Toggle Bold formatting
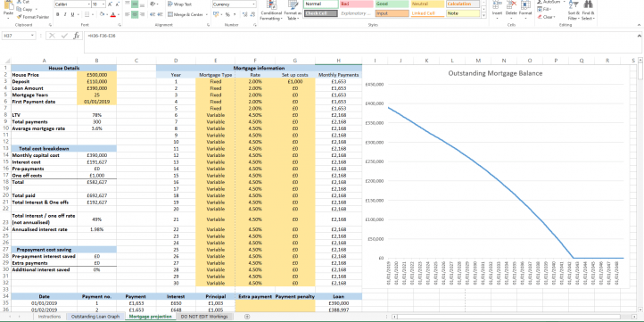The image size is (644, 322). (58, 14)
